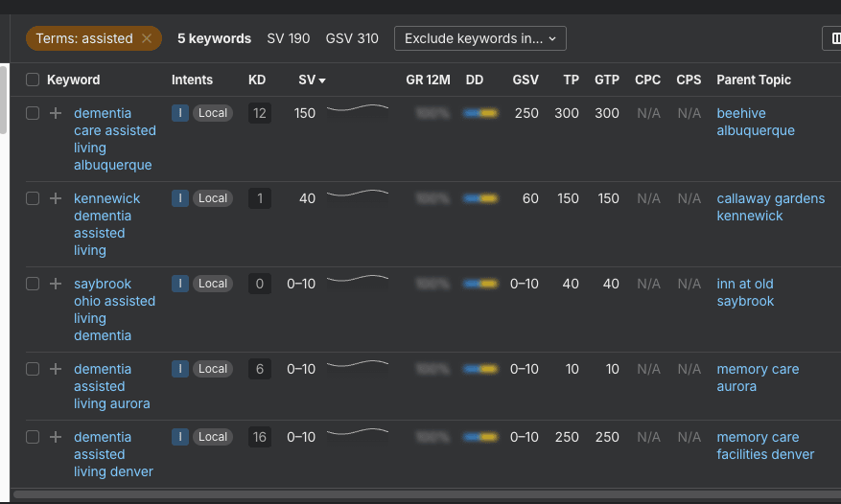This screenshot has width=841, height=504.
Task: Click the KD column header
Action: point(257,80)
